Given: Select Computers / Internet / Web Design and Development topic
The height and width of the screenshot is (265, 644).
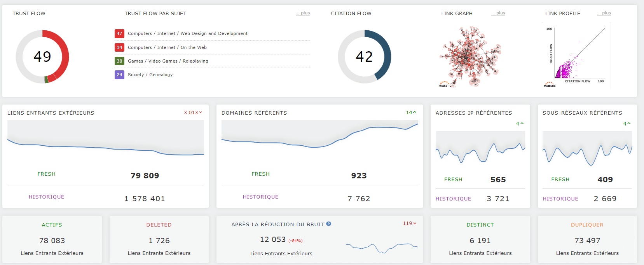Looking at the screenshot, I should pos(187,33).
